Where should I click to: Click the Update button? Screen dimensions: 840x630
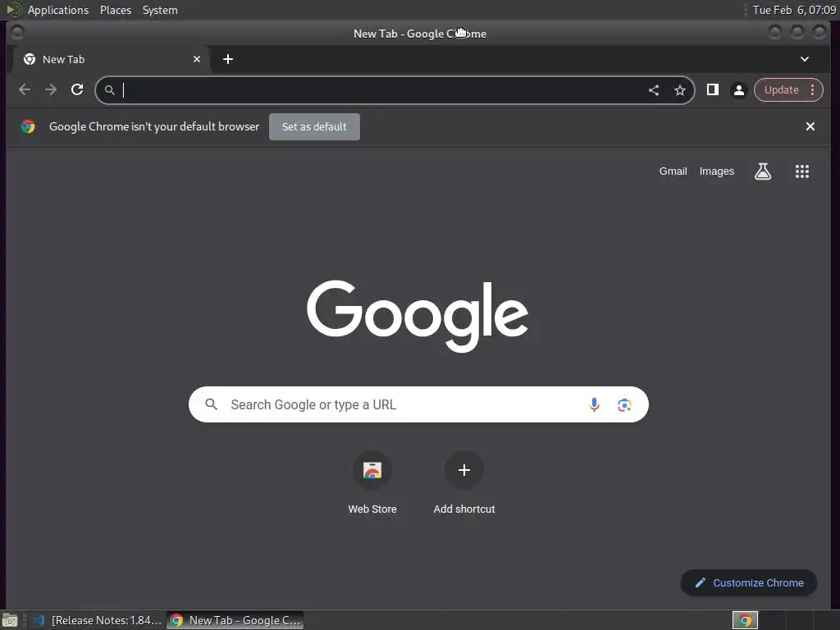(x=781, y=90)
